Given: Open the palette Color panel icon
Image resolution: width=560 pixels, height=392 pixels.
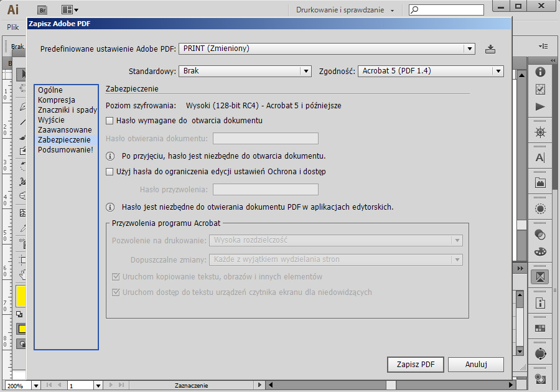Looking at the screenshot, I should pyautogui.click(x=540, y=252).
